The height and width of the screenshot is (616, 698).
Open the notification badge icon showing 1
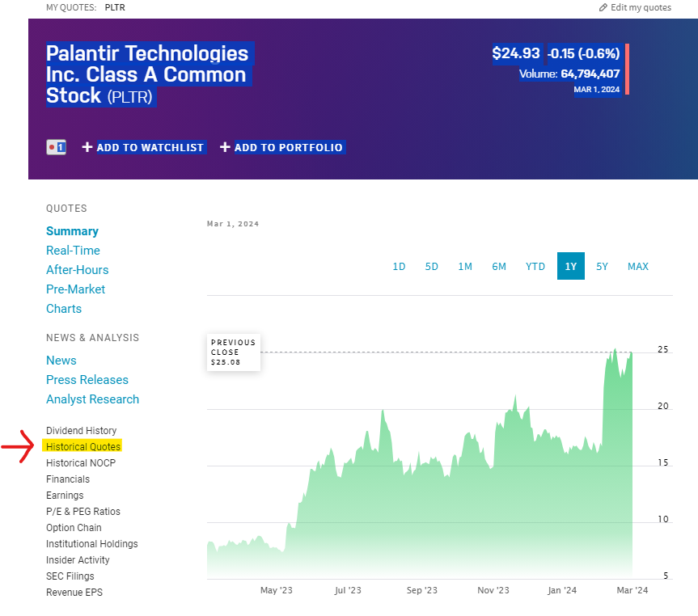[x=56, y=147]
